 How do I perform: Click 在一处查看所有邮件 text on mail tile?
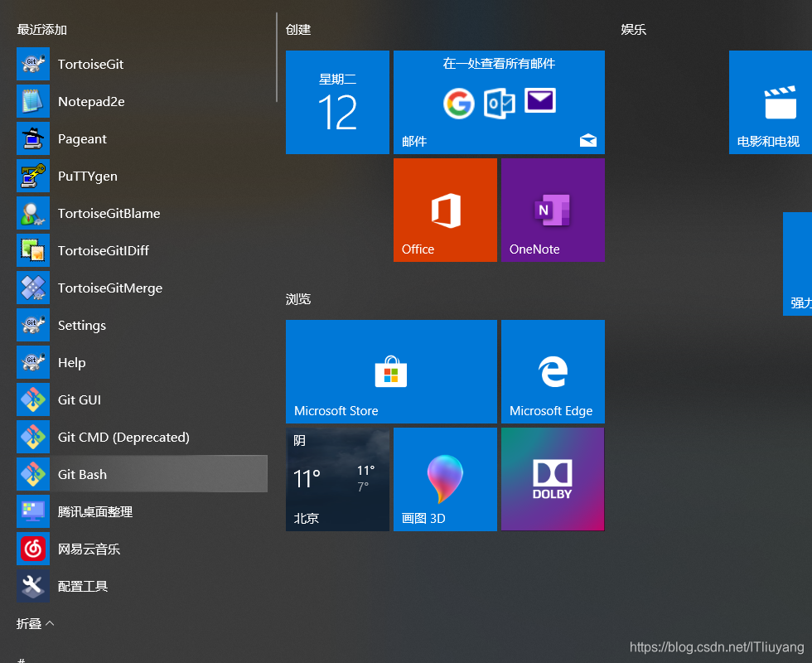(499, 63)
